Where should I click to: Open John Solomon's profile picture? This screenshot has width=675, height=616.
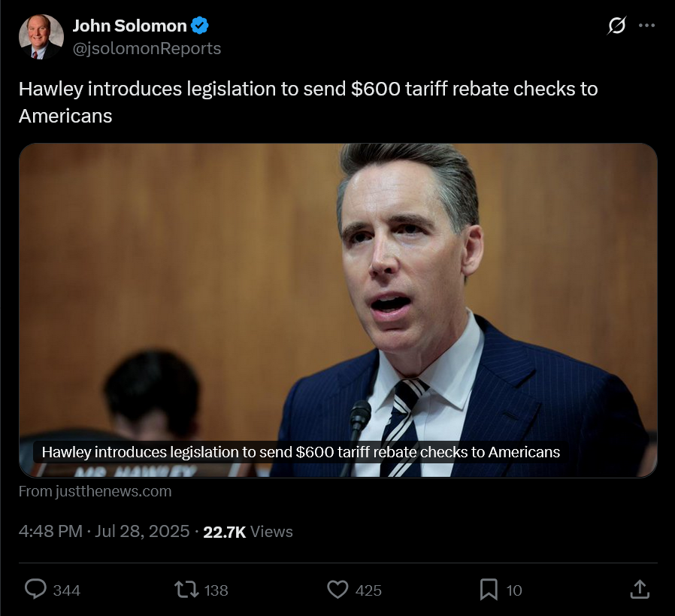pyautogui.click(x=41, y=37)
